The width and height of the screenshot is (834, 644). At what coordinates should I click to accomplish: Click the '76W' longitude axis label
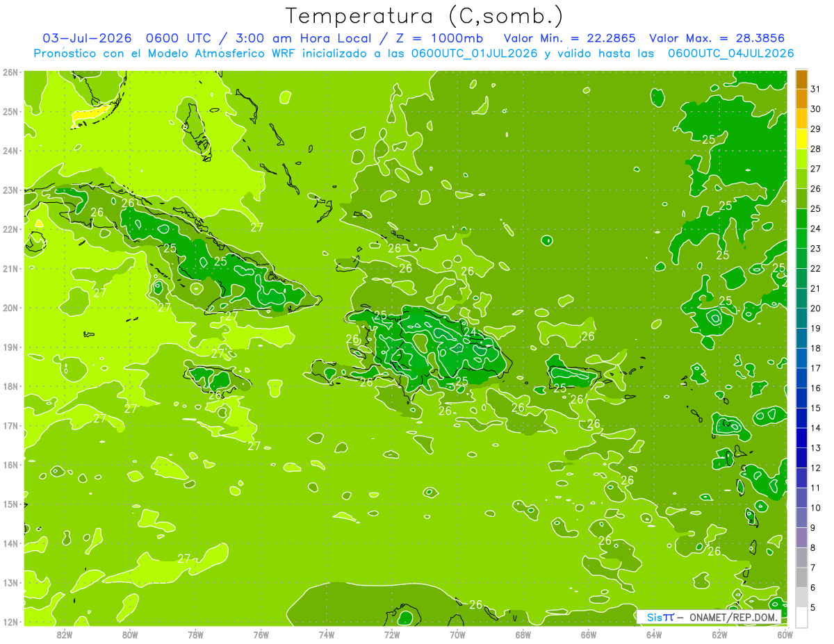click(261, 634)
